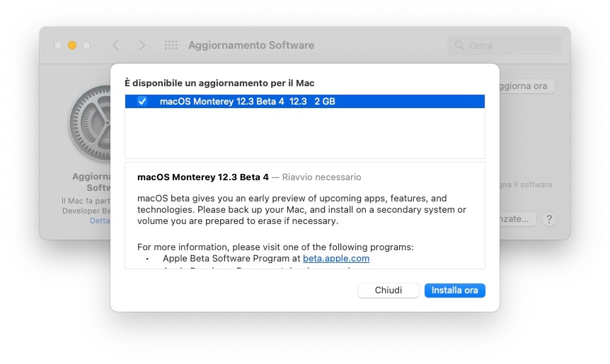Viewport: 610px width, 364px height.
Task: Close the Aggiornamento Software window
Action: (58, 45)
